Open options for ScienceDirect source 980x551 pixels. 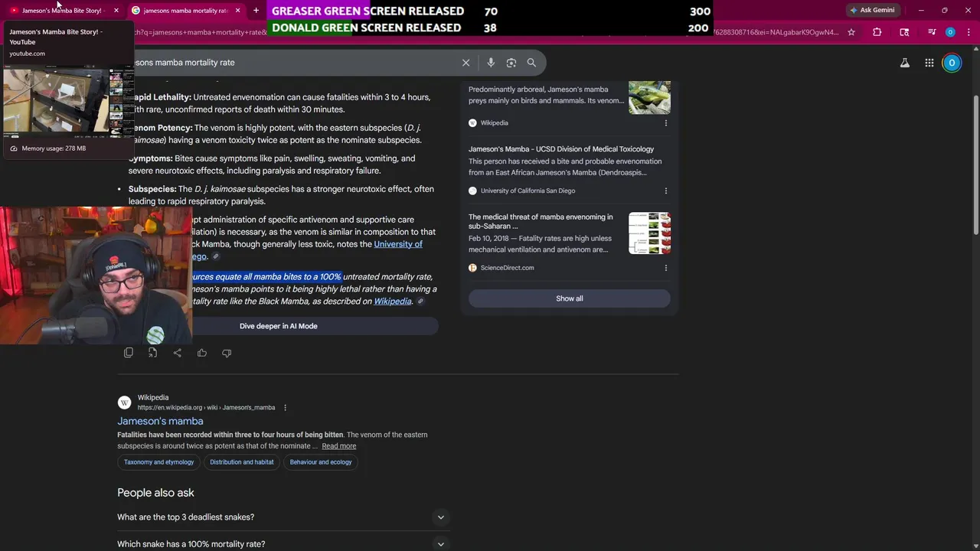pos(665,268)
